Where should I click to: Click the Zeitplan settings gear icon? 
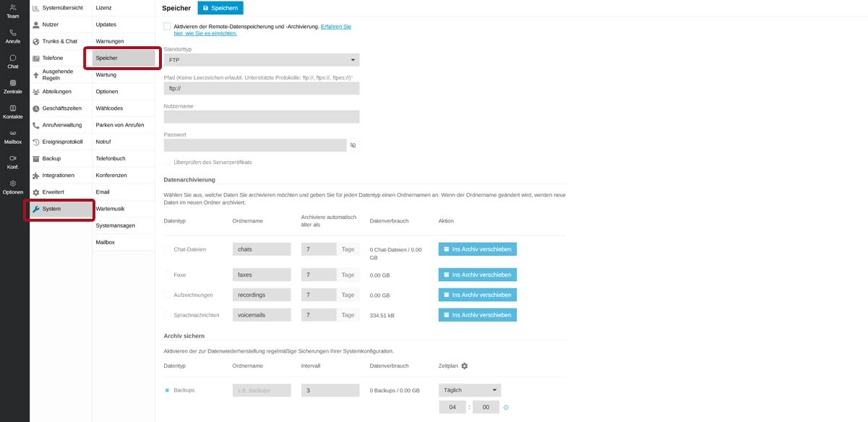pyautogui.click(x=465, y=366)
